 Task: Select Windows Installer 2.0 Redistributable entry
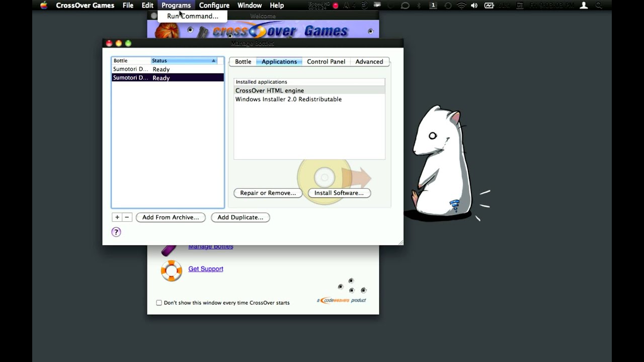(x=309, y=99)
